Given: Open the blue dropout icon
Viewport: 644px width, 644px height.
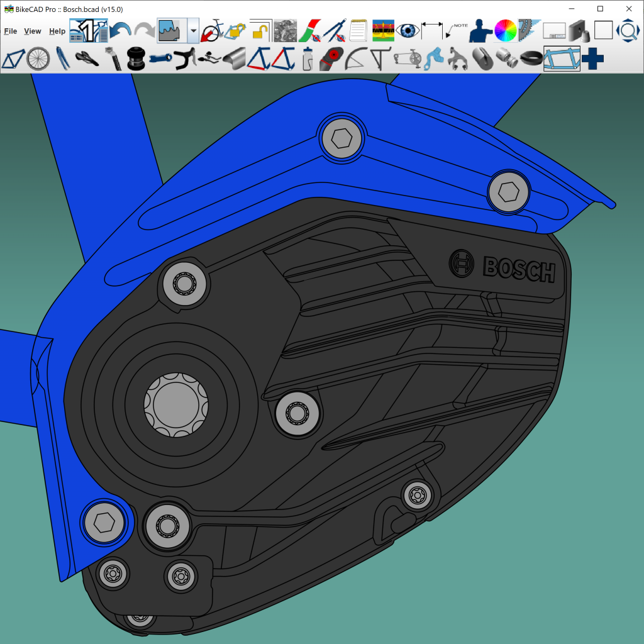Looking at the screenshot, I should 434,59.
